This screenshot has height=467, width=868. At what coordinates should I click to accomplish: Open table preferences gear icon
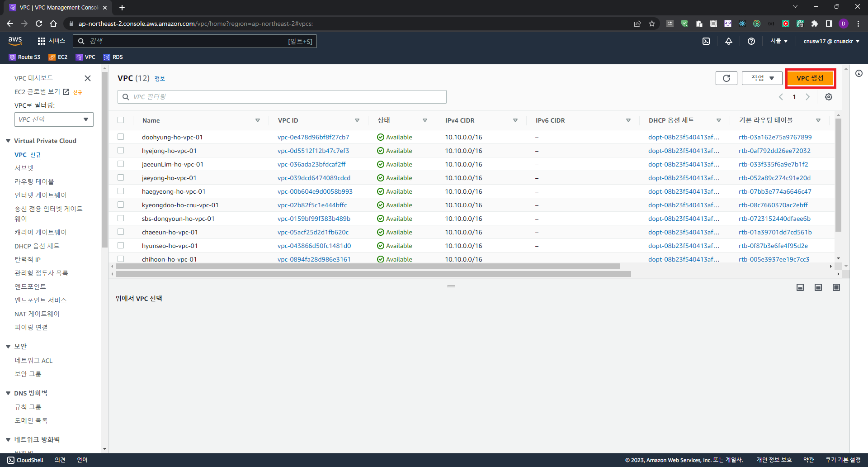coord(829,97)
